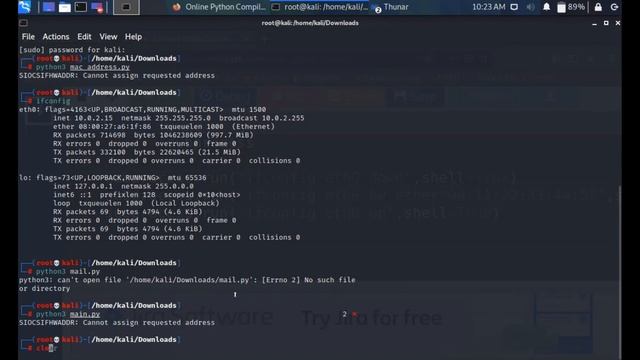
Task: Open the terminal Edit menu
Action: point(84,37)
